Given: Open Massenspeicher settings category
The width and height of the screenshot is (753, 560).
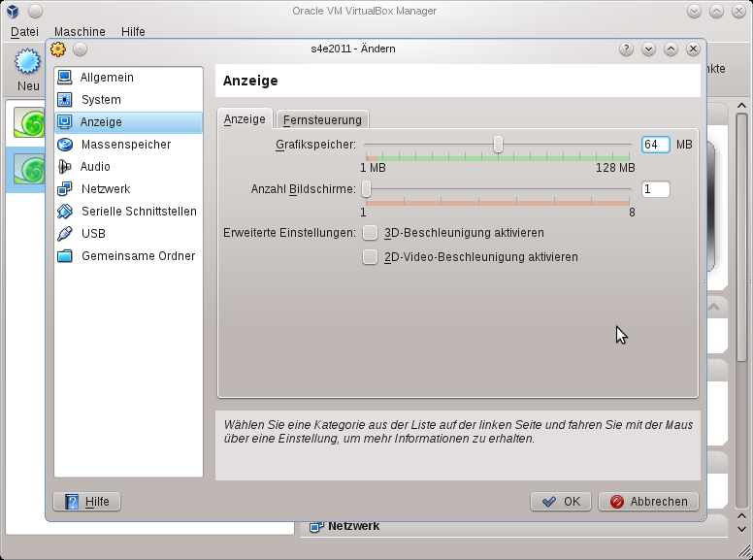Looking at the screenshot, I should click(x=129, y=144).
